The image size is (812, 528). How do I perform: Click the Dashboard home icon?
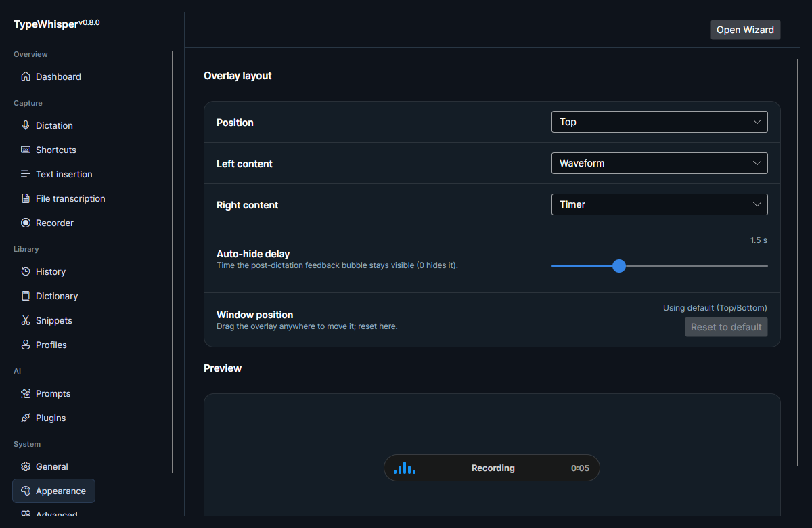[x=26, y=76]
